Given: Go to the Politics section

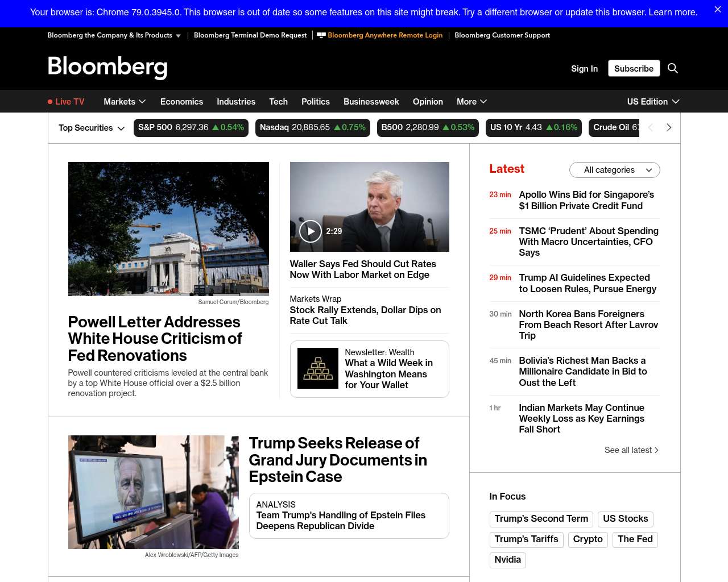Looking at the screenshot, I should pyautogui.click(x=316, y=102).
